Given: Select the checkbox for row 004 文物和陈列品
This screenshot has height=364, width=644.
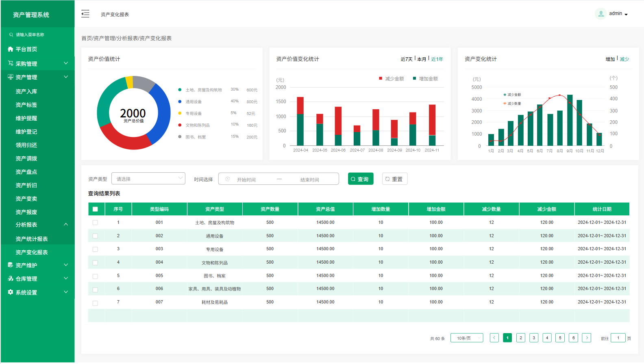Looking at the screenshot, I should point(95,263).
